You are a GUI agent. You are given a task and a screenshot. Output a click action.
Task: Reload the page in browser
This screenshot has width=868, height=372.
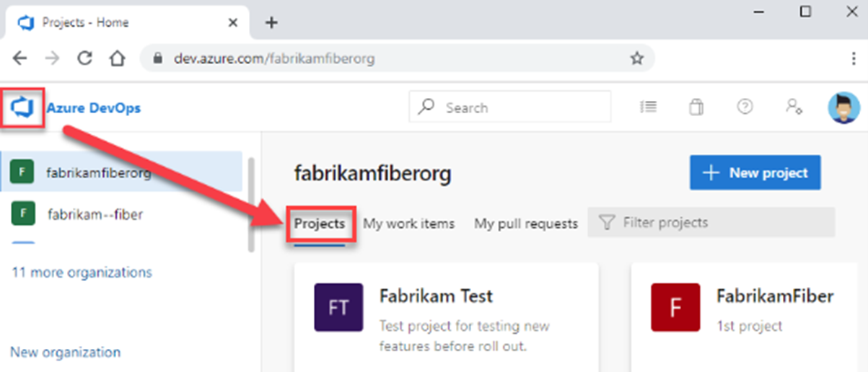point(84,59)
